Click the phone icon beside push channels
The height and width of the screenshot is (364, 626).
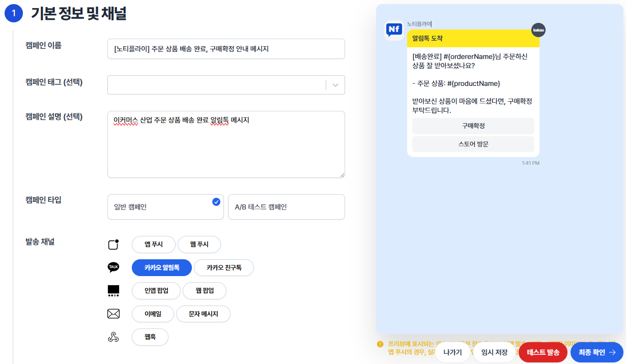click(113, 244)
